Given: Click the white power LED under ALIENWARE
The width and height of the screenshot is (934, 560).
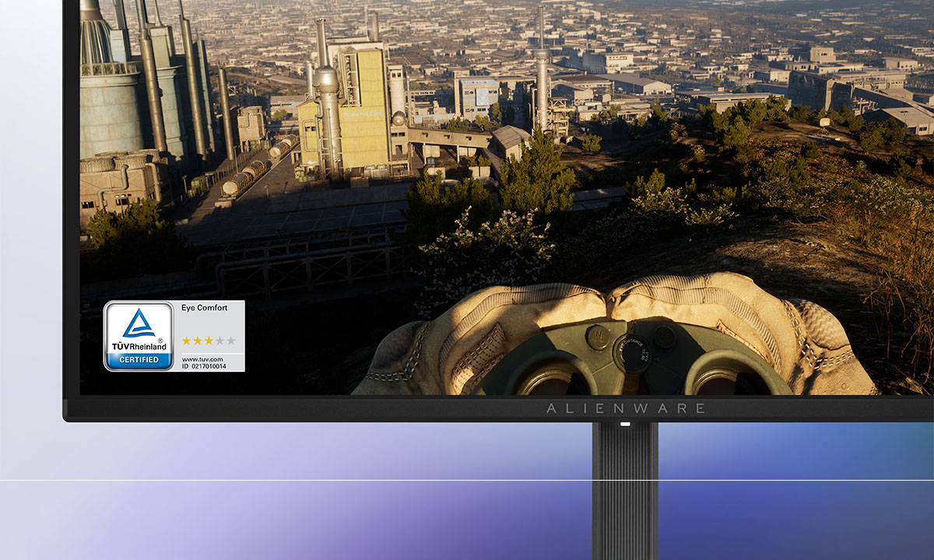Looking at the screenshot, I should click(625, 425).
